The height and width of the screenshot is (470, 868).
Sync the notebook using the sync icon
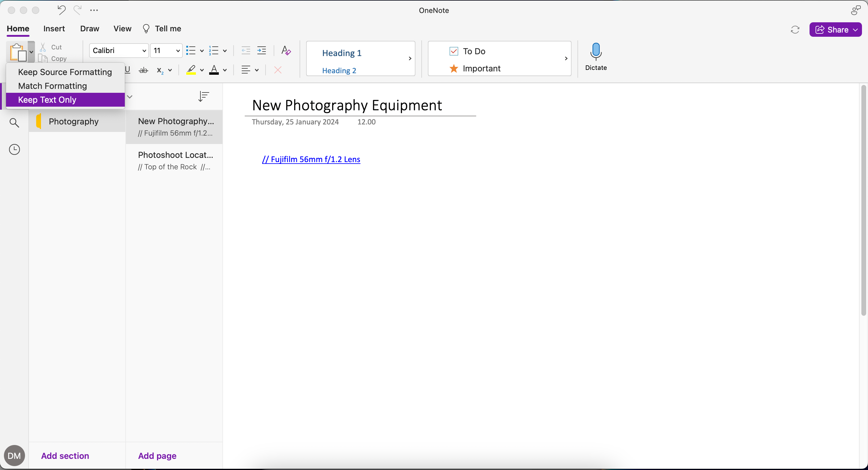795,30
